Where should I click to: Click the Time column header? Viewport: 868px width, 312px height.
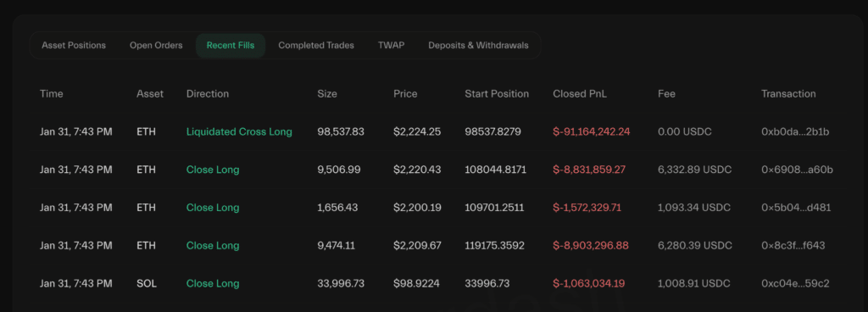tap(52, 94)
